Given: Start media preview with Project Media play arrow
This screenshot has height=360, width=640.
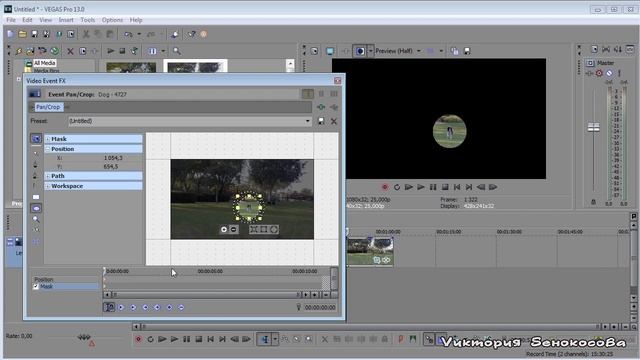Looking at the screenshot, I should coord(111,51).
